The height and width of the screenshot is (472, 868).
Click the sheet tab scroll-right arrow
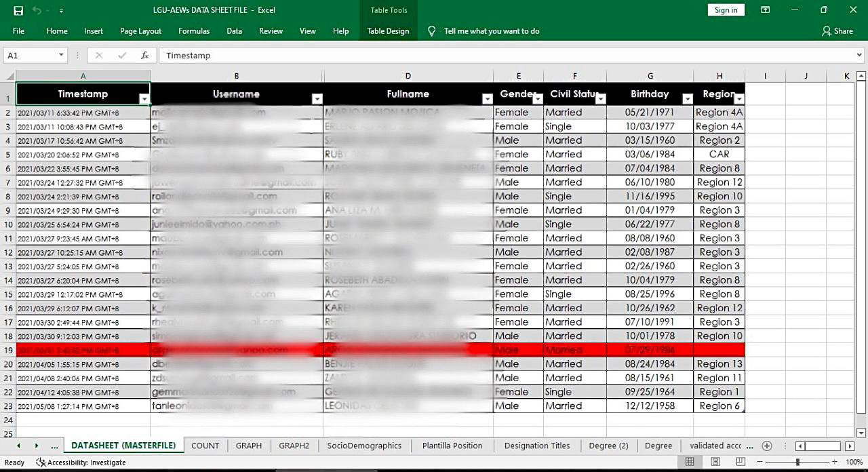pos(36,446)
